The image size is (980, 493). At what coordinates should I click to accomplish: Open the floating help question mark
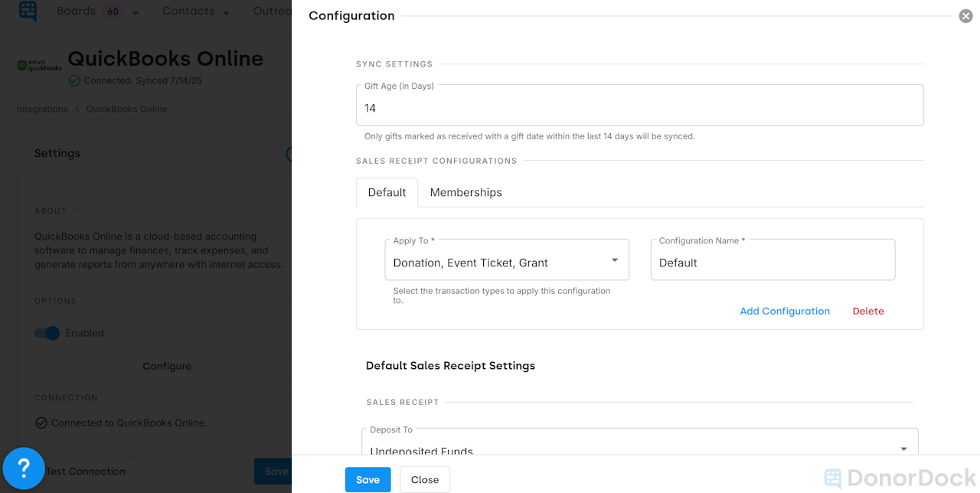pyautogui.click(x=24, y=469)
